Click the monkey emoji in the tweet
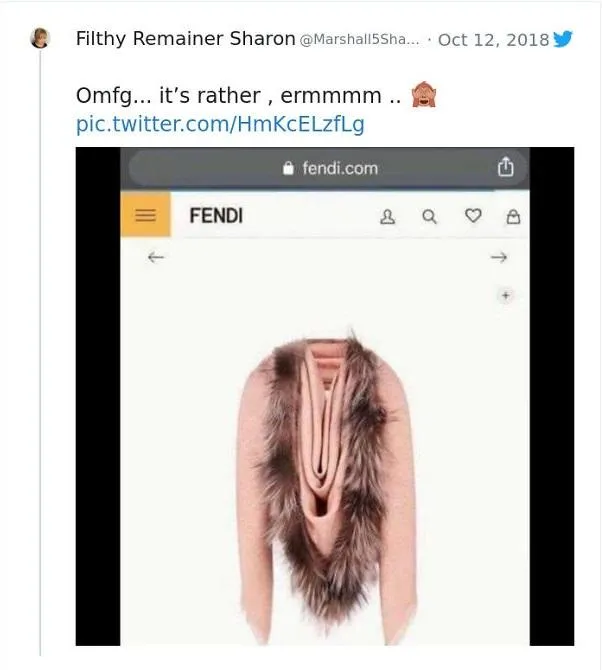 tap(424, 96)
